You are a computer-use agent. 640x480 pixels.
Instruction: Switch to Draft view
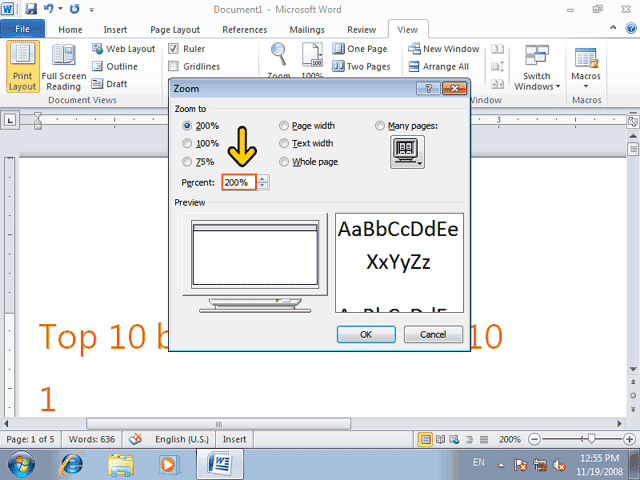point(109,84)
